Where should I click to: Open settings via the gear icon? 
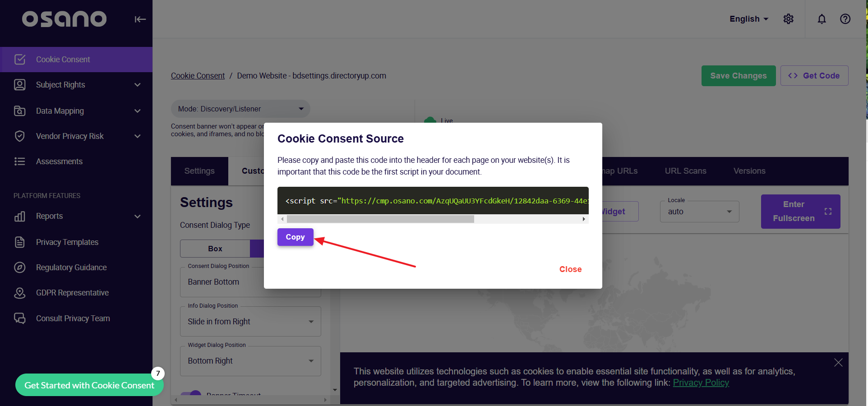[789, 19]
